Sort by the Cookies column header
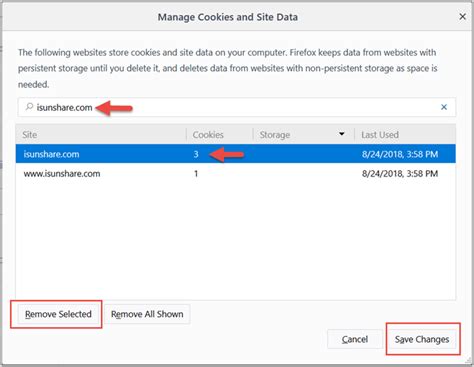 [220, 135]
